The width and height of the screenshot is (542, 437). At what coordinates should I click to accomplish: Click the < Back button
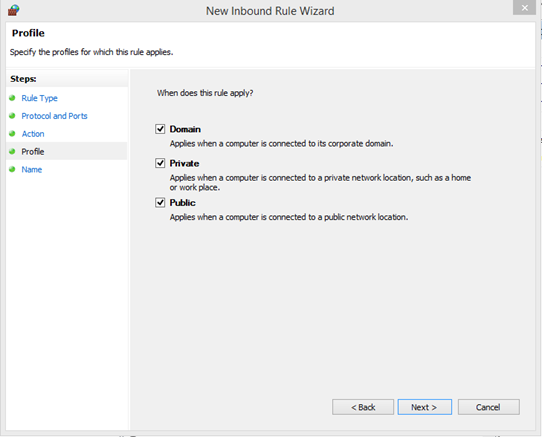coord(363,407)
